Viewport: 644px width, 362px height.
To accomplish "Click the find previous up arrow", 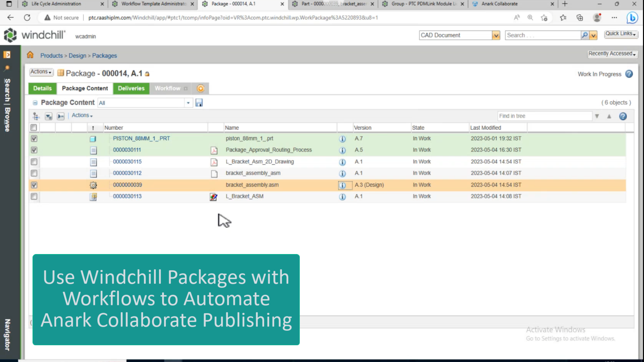I will (x=609, y=116).
